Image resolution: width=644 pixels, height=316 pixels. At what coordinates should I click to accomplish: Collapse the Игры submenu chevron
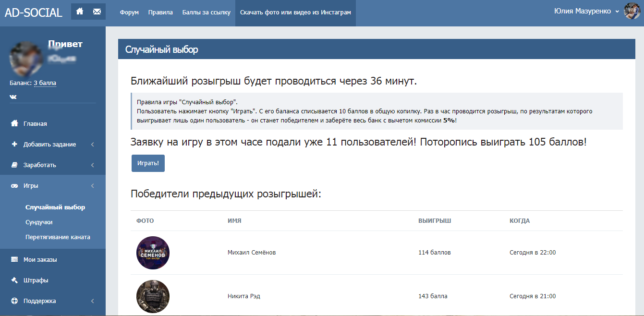coord(92,185)
